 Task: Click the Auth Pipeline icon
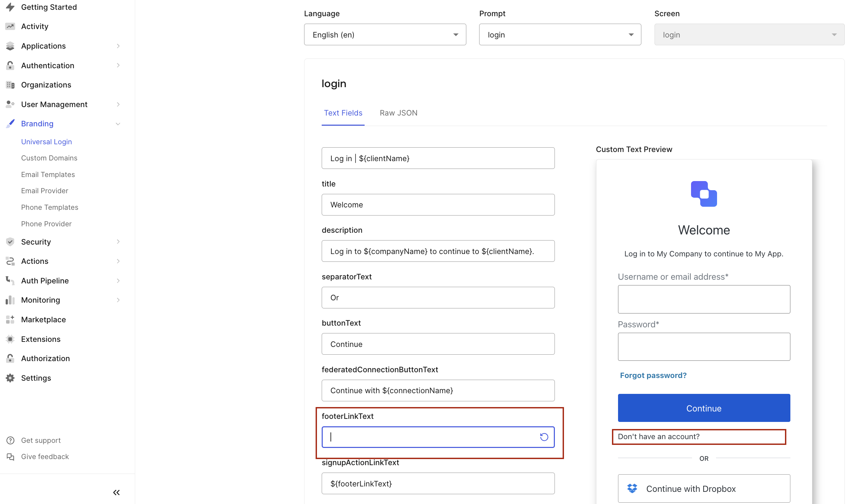(10, 281)
